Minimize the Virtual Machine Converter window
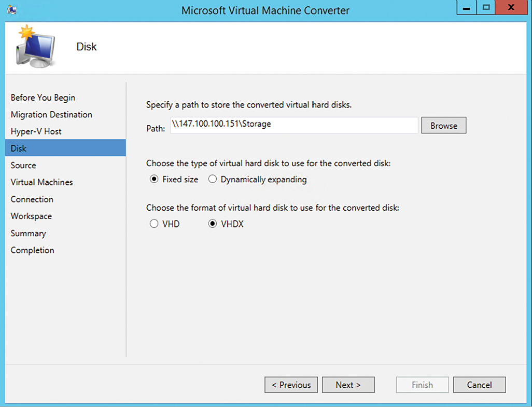This screenshot has height=407, width=532. coord(467,8)
